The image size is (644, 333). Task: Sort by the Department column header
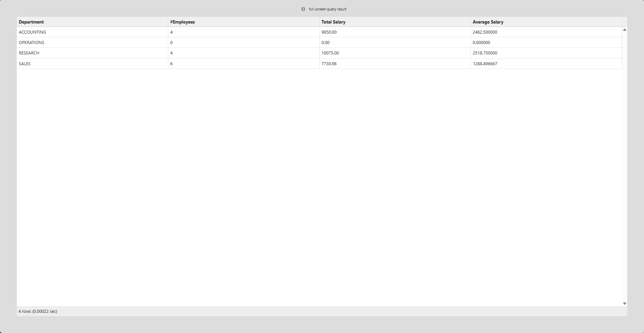(x=31, y=22)
